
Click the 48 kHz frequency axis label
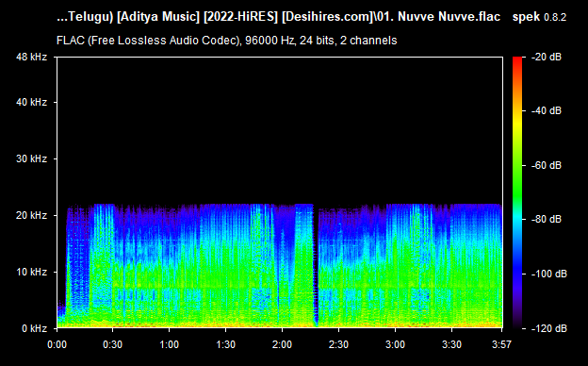(x=31, y=57)
